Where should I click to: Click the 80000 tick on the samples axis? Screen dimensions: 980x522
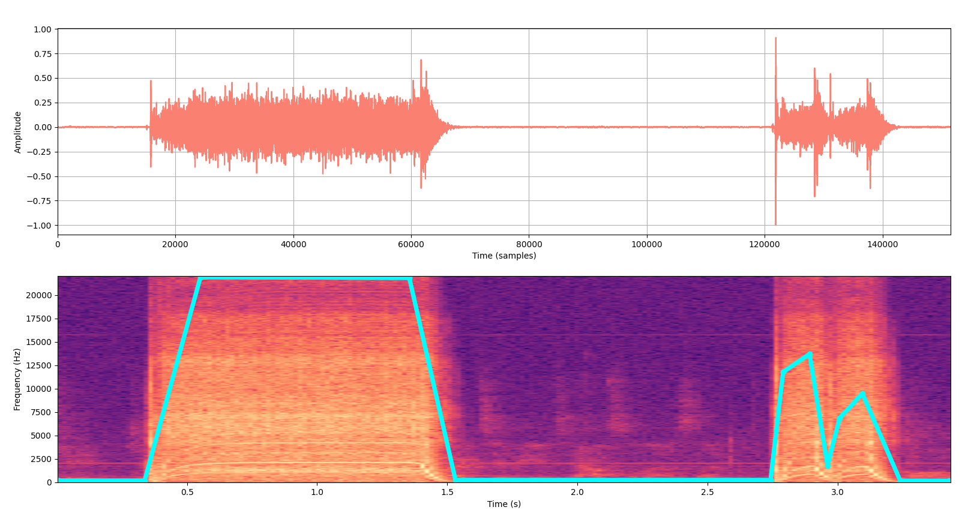click(529, 244)
